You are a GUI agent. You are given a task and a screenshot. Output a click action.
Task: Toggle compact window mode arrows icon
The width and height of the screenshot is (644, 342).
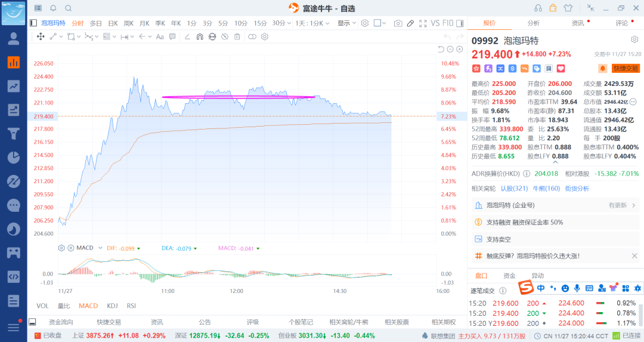[590, 8]
